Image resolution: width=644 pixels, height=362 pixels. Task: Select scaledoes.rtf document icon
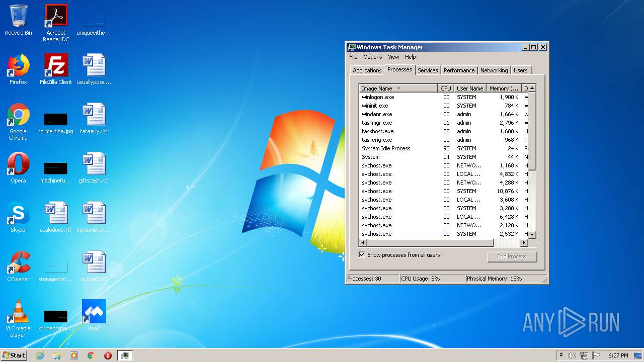point(56,217)
